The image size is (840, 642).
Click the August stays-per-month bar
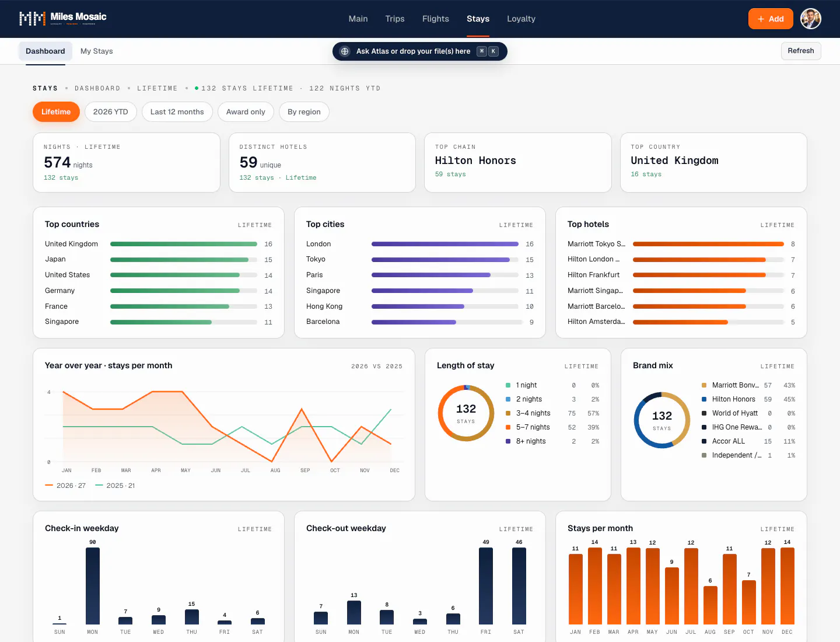point(710,605)
